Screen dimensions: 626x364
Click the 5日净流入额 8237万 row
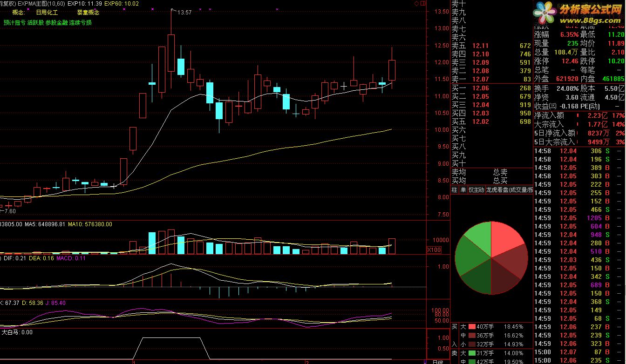pos(579,133)
